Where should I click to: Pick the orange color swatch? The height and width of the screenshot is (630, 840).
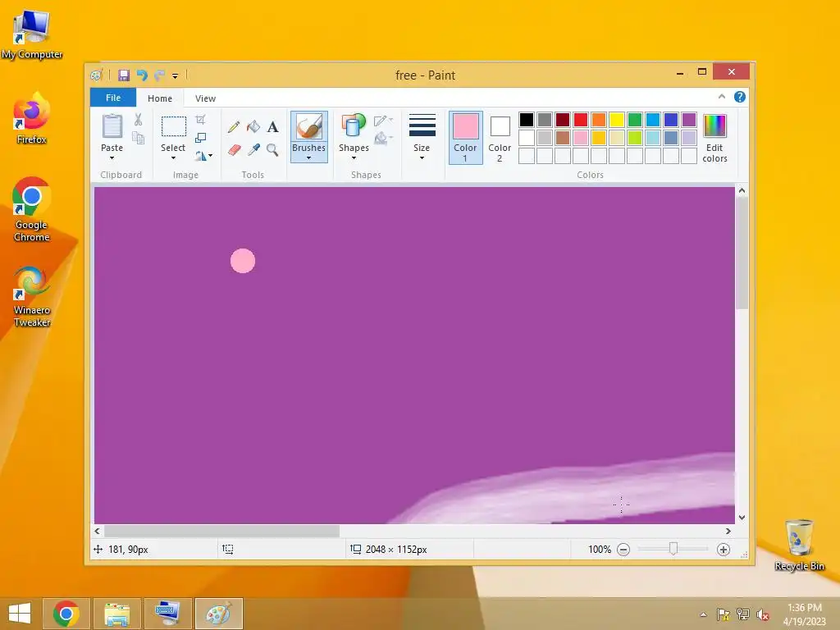pos(599,120)
